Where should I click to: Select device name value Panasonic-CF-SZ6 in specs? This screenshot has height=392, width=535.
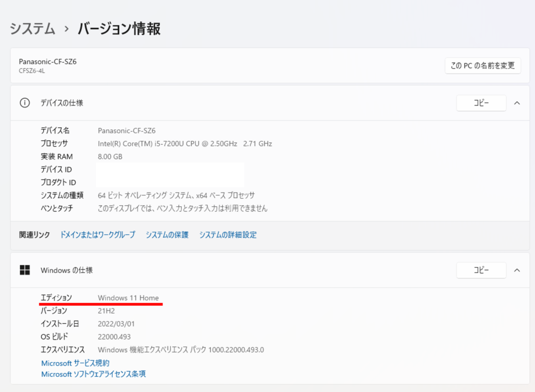point(126,130)
